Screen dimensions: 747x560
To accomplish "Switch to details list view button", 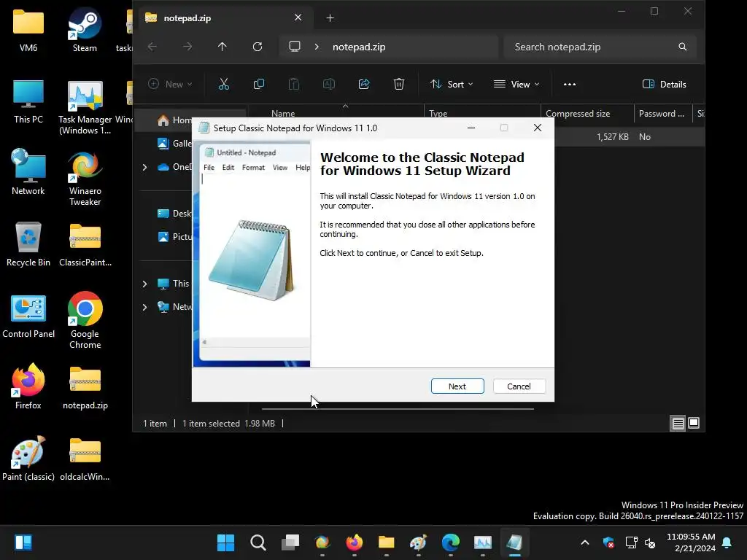I will pos(678,423).
